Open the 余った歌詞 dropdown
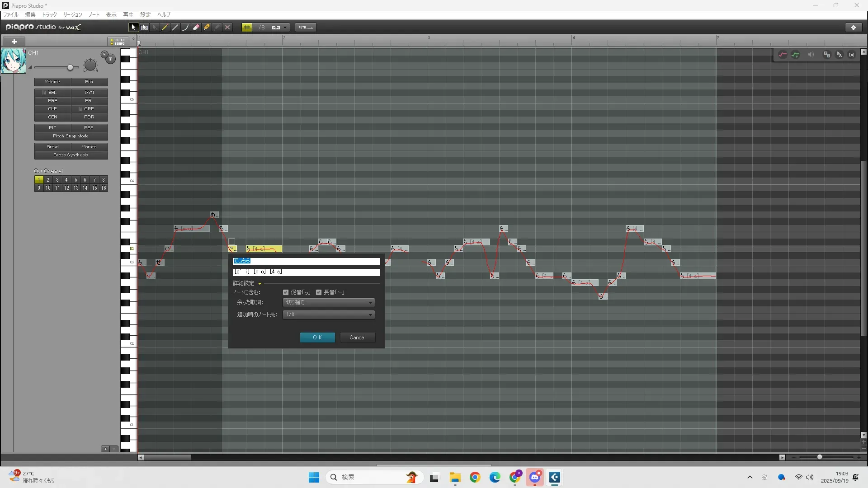This screenshot has width=868, height=488. tap(329, 302)
